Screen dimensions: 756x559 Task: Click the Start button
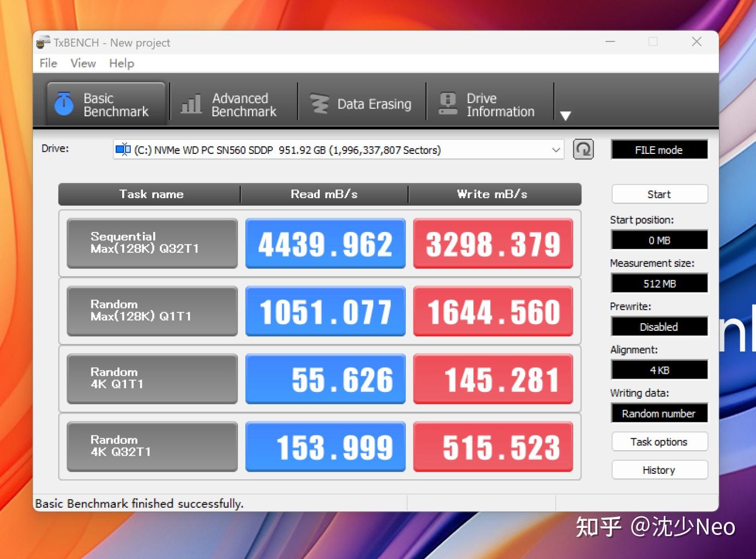tap(659, 194)
